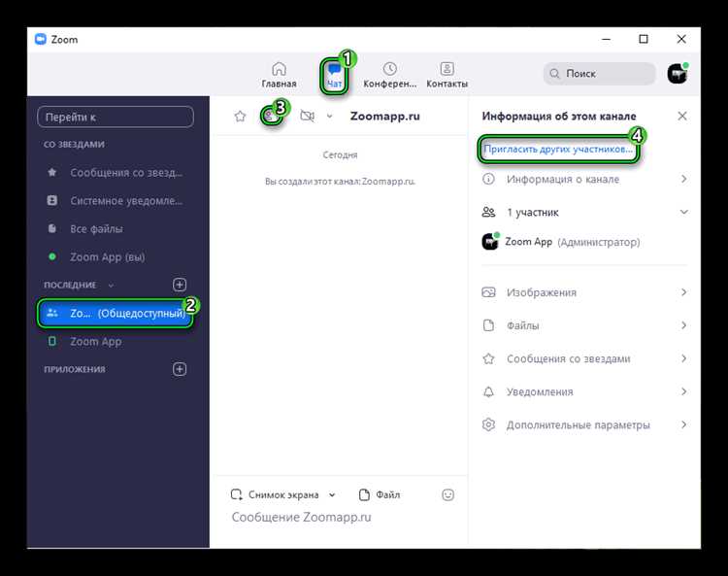Open the profile avatar menu
Screen dimensions: 728x576
[x=678, y=74]
